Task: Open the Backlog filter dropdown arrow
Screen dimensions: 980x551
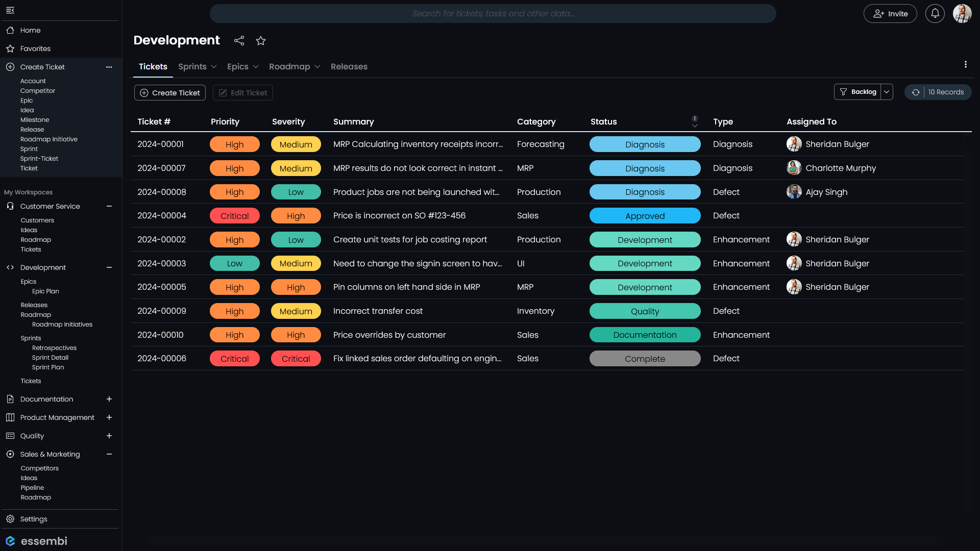Action: (887, 92)
